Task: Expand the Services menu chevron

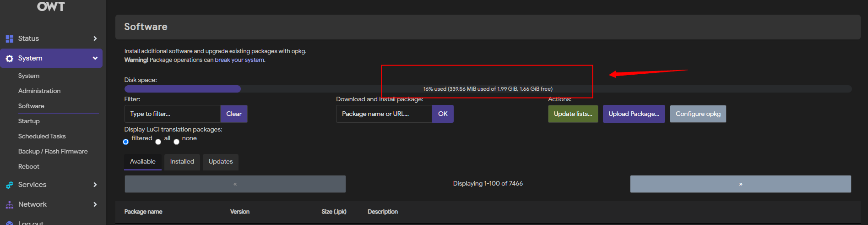Action: pyautogui.click(x=95, y=185)
